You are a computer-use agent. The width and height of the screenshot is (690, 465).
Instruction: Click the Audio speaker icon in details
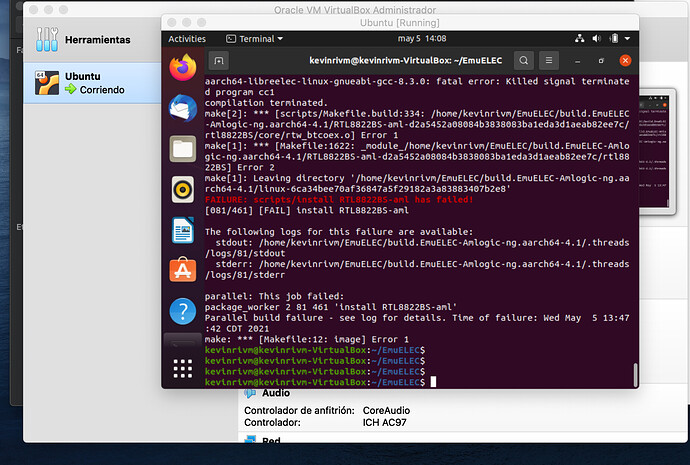click(250, 393)
